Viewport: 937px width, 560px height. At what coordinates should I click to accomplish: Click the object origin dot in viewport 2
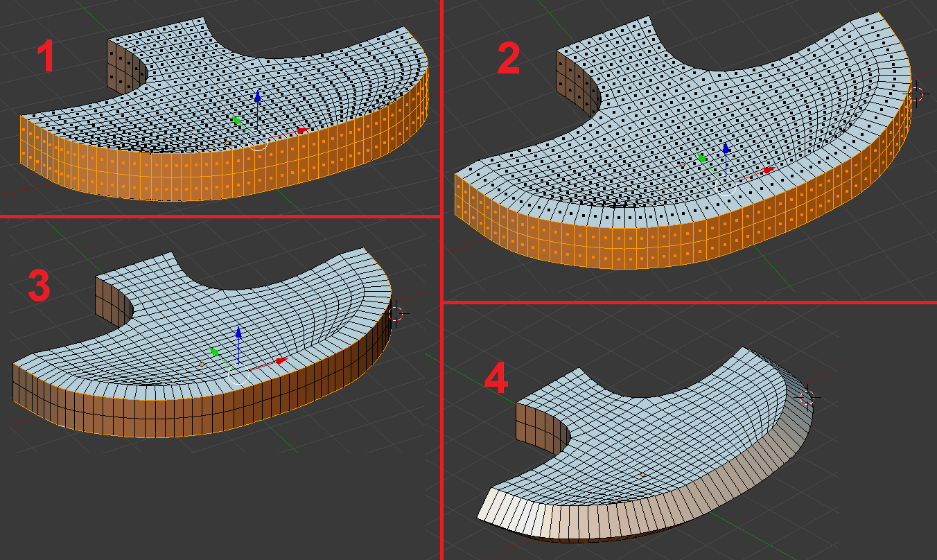[682, 165]
